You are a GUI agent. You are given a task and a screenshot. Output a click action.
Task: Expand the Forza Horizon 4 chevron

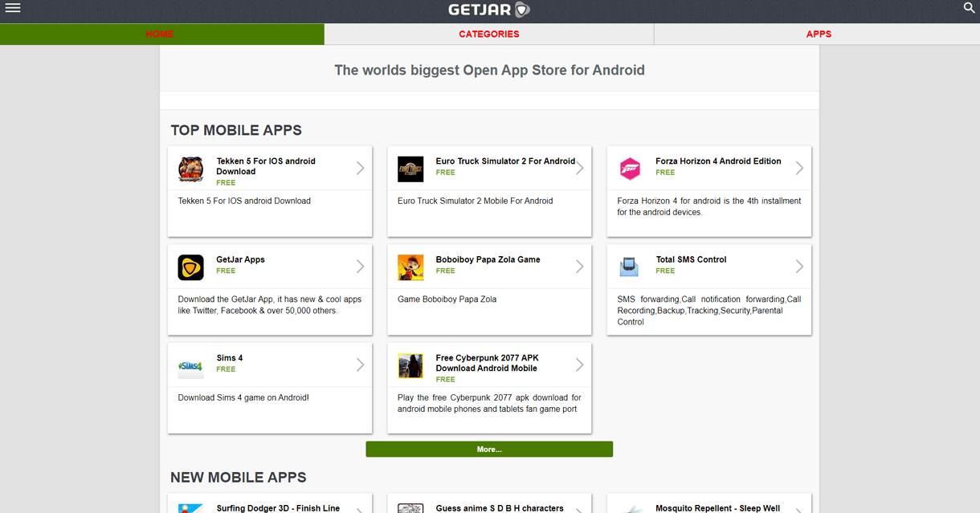[799, 168]
